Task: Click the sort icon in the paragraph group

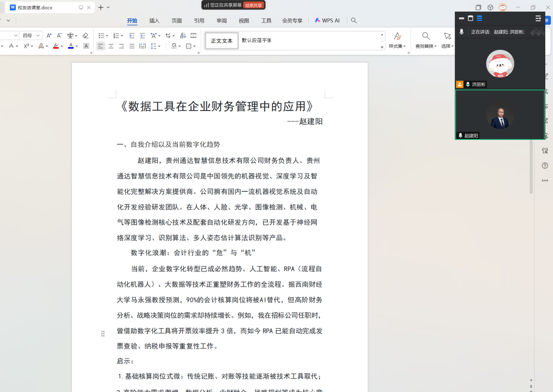Action: 183,36
